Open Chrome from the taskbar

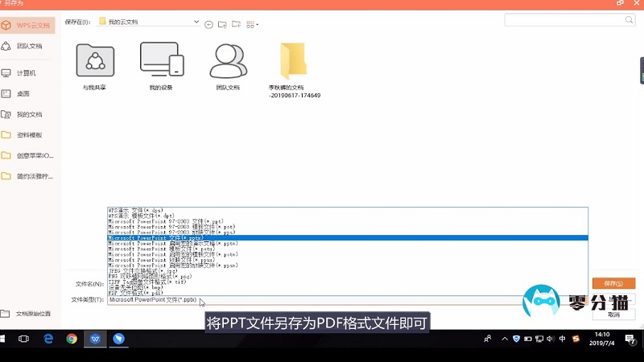(72, 339)
